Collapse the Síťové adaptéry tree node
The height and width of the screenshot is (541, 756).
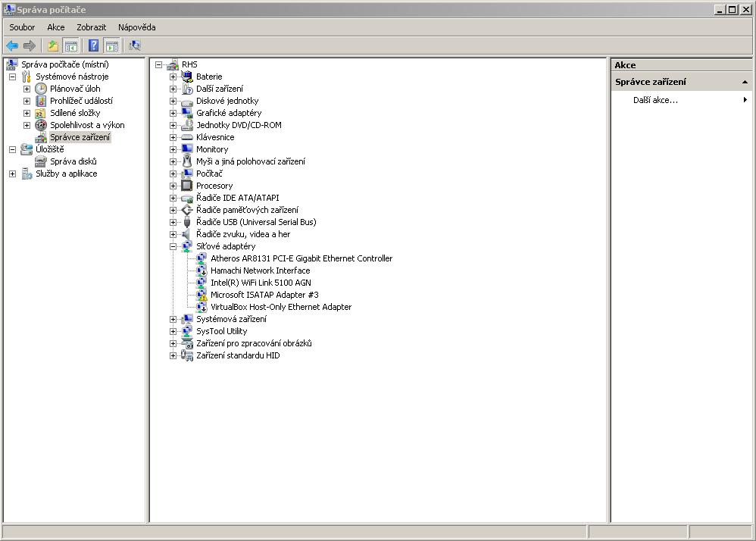[x=173, y=246]
